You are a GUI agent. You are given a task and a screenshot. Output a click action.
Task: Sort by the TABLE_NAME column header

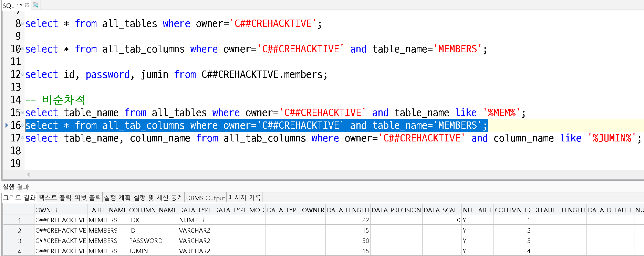[107, 210]
